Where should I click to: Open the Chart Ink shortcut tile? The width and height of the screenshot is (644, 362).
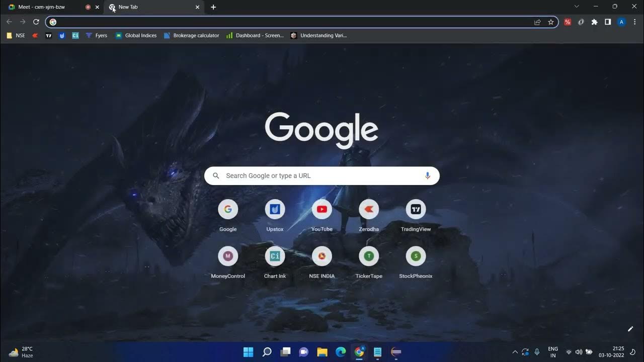pyautogui.click(x=275, y=262)
